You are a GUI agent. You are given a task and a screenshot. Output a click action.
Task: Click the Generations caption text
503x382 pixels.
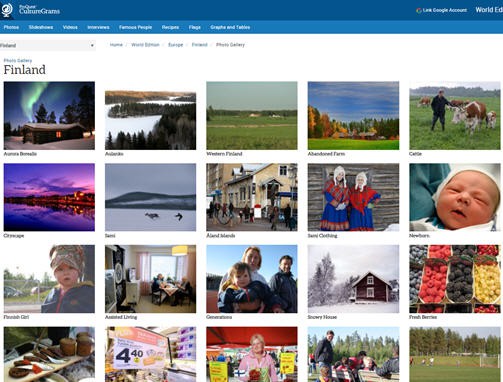(219, 317)
